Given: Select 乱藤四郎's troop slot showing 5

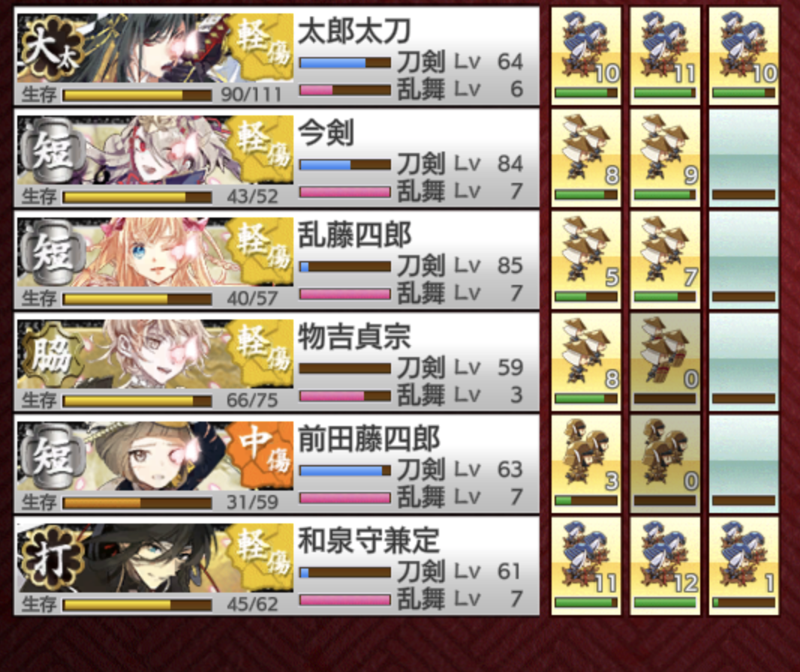Looking at the screenshot, I should point(585,260).
